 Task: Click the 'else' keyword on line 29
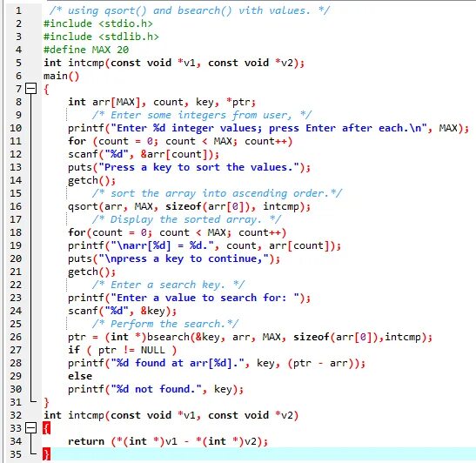click(80, 376)
